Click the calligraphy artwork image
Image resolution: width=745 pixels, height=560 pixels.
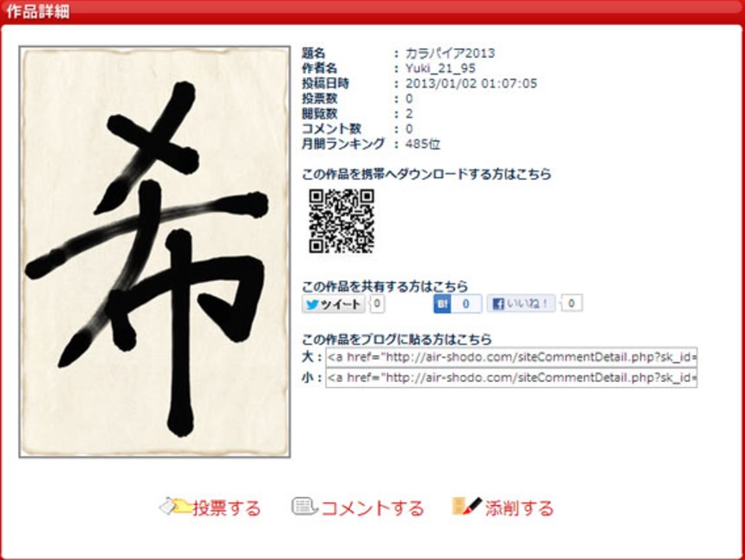coord(155,252)
